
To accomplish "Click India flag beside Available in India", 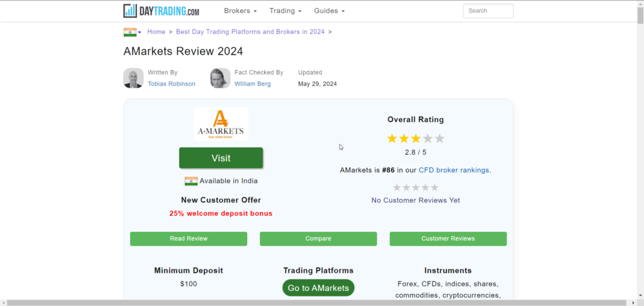I will click(191, 181).
